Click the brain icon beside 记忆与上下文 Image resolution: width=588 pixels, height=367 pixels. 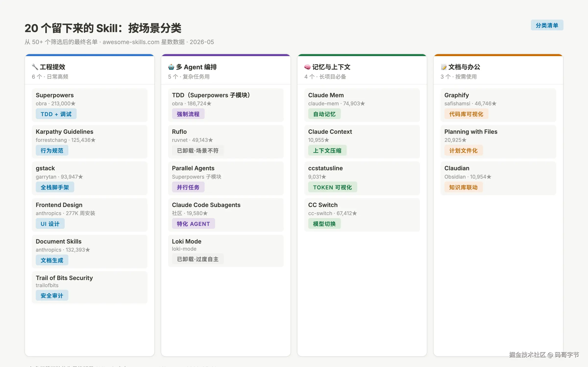tap(307, 67)
